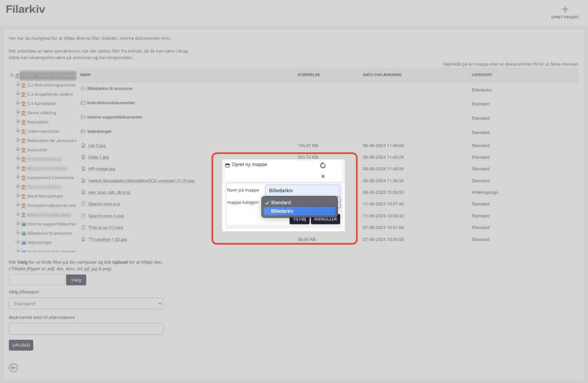Open the Data-1.jpg file link
This screenshot has height=383, width=588.
(x=99, y=157)
